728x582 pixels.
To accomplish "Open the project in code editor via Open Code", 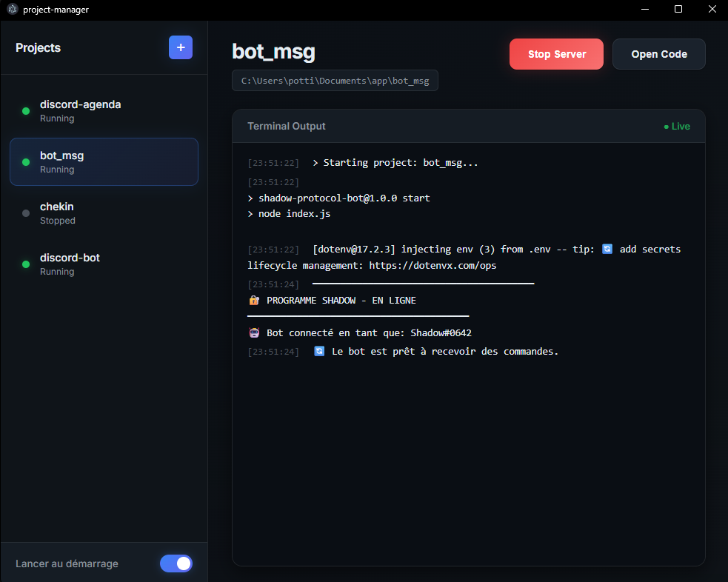I will point(658,53).
